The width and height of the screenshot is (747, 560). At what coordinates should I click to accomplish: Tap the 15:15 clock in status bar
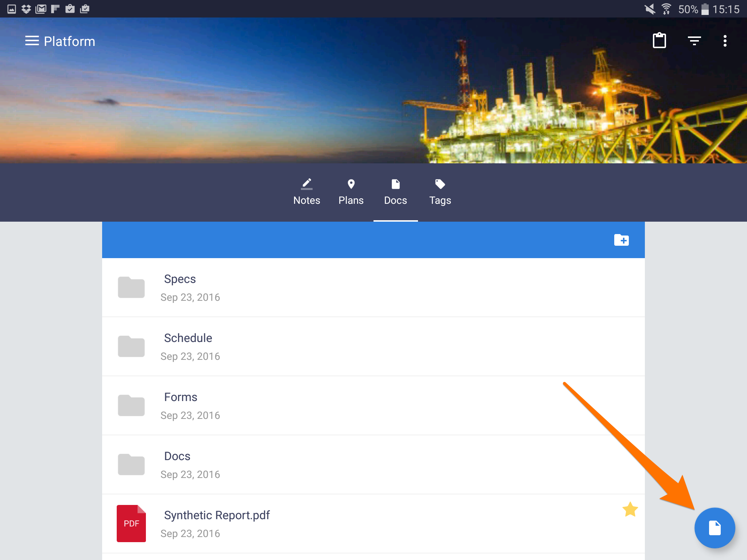(x=726, y=9)
